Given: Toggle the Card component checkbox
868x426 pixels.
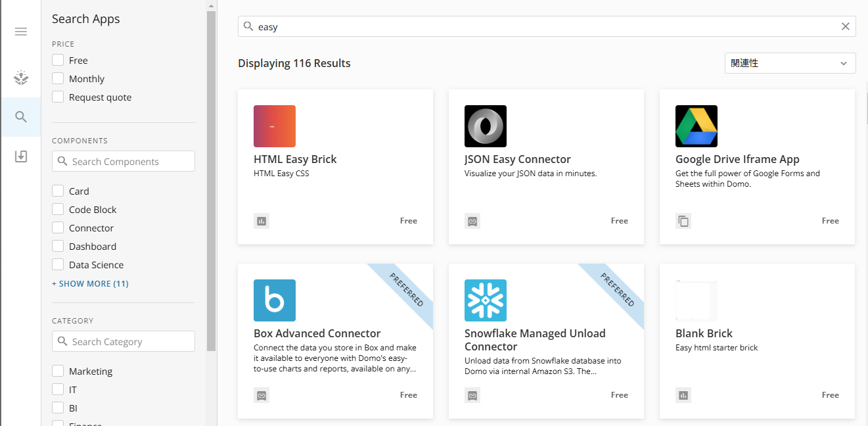Looking at the screenshot, I should pyautogui.click(x=58, y=191).
